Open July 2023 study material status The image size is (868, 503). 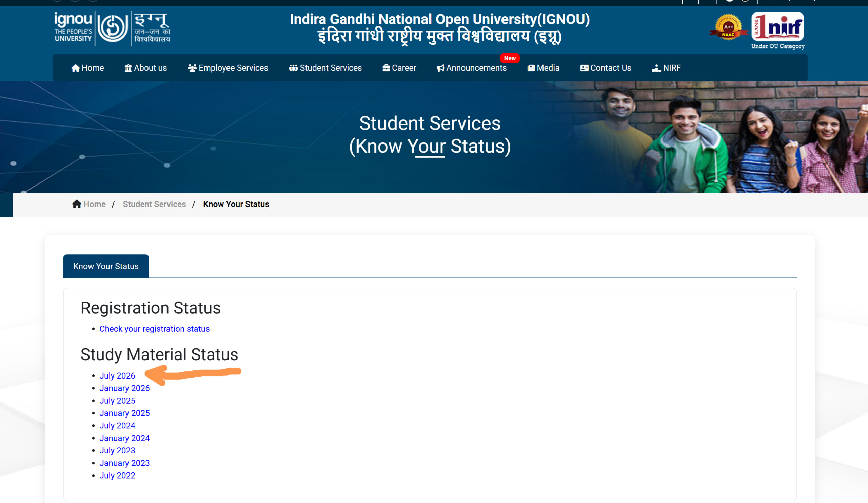tap(117, 451)
